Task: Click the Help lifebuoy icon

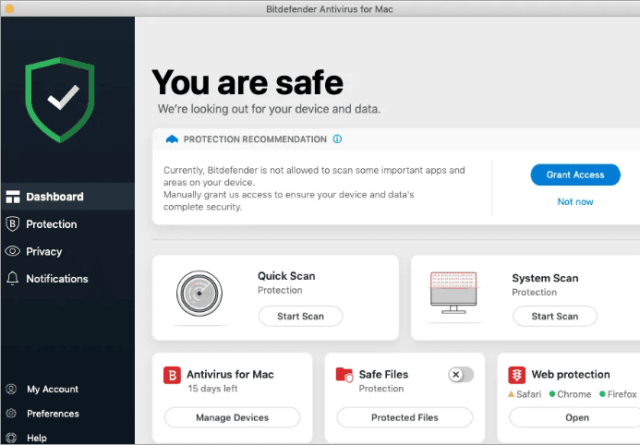Action: coord(11,438)
